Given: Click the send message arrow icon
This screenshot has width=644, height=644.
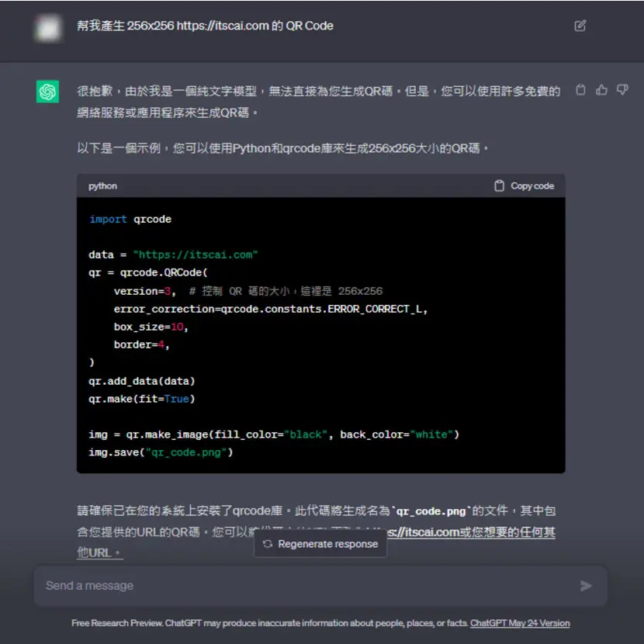Looking at the screenshot, I should 586,586.
